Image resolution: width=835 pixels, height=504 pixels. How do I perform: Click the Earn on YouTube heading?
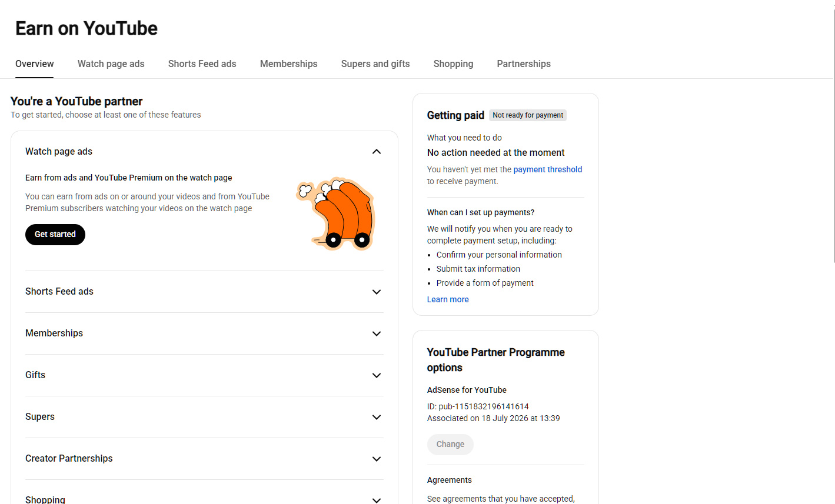tap(87, 28)
